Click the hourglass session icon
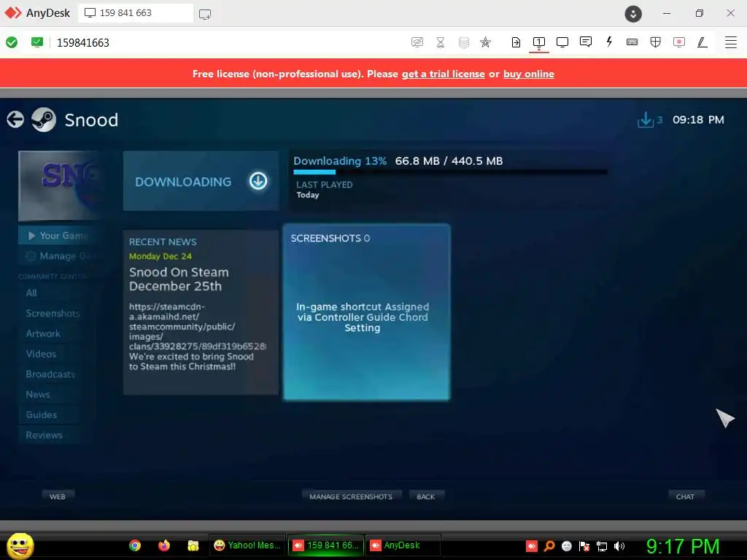This screenshot has width=747, height=560. point(441,42)
